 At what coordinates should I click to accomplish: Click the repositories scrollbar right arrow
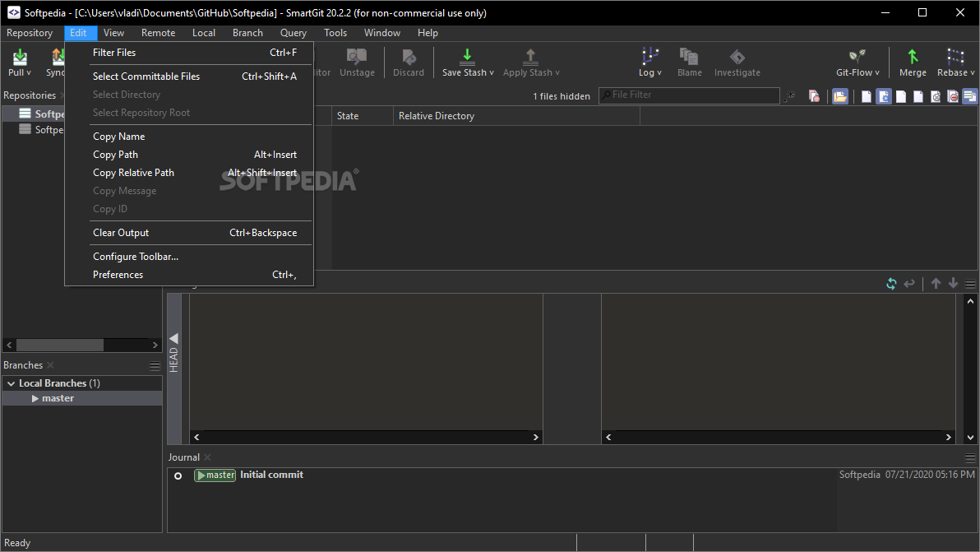pyautogui.click(x=155, y=345)
